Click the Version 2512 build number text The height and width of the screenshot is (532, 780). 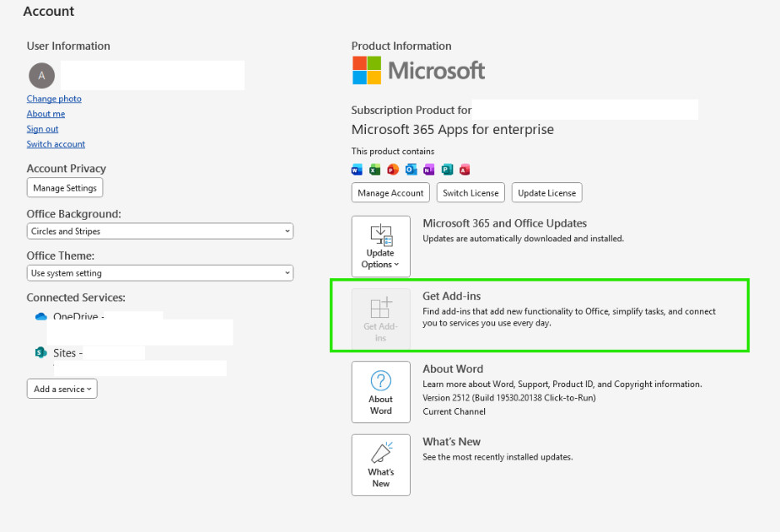pos(509,398)
